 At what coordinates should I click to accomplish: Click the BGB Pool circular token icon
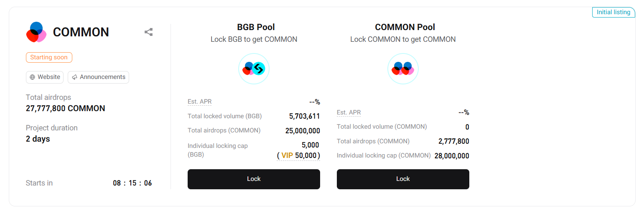coord(254,69)
